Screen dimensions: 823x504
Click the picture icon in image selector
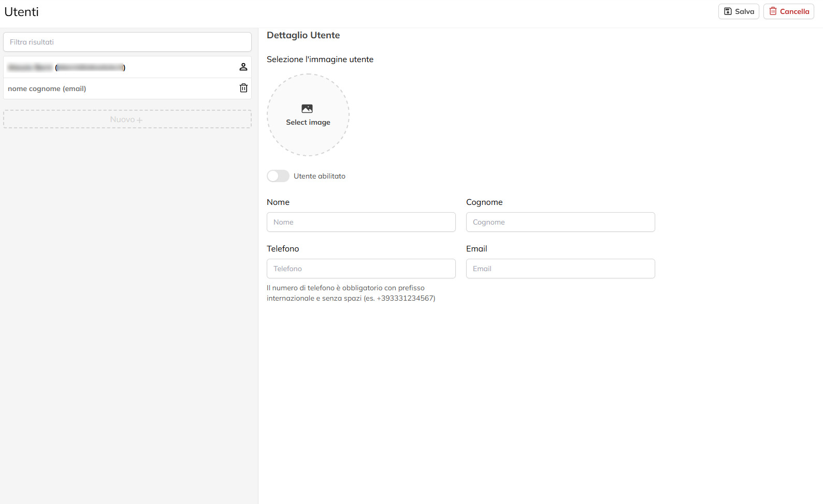pyautogui.click(x=307, y=109)
